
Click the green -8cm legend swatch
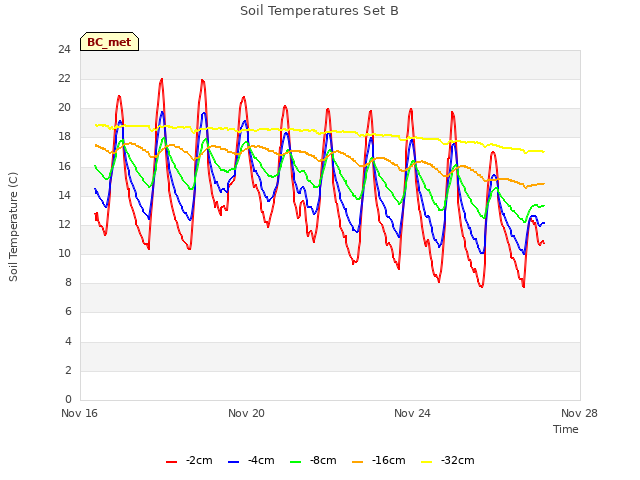click(296, 462)
